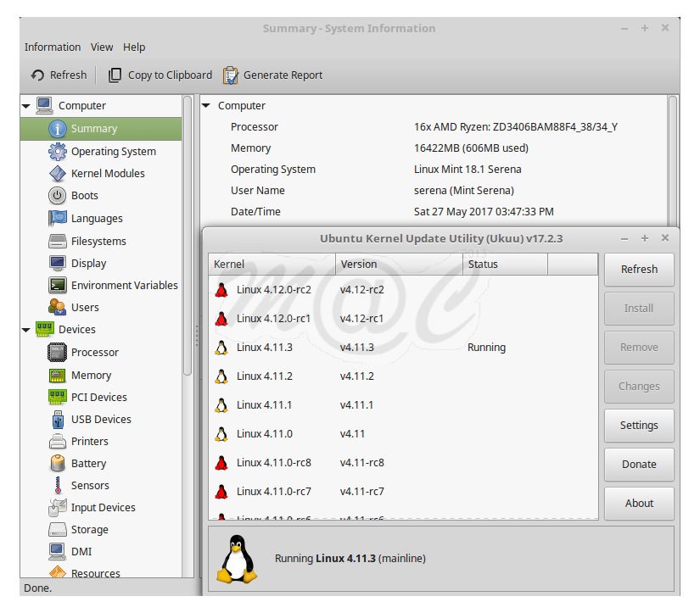
Task: Open Kernel Modules icon entry
Action: (58, 174)
